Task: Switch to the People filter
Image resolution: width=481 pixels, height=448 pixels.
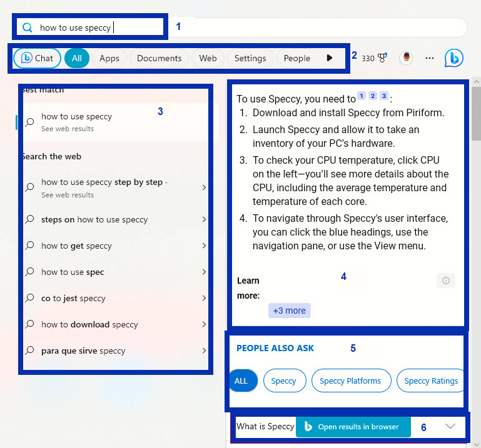Action: coord(296,58)
